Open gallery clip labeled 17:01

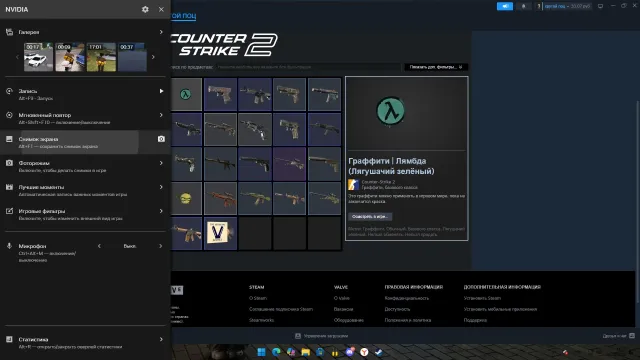click(x=101, y=57)
